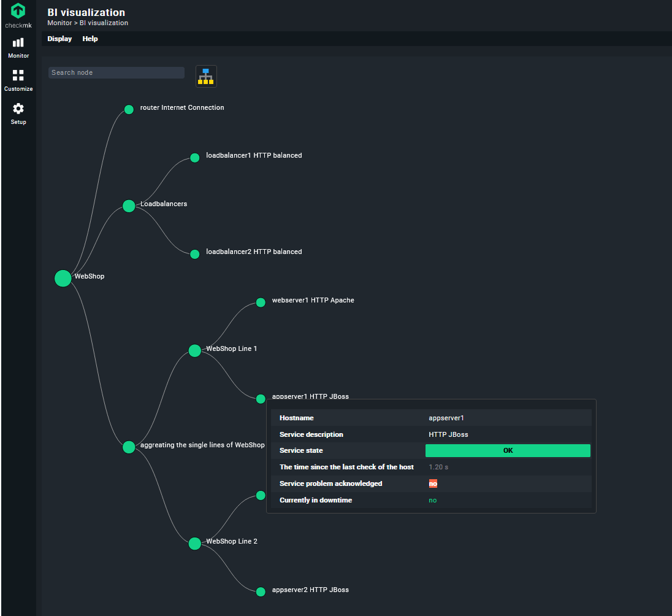
Task: Click the red 'no' acknowledged value
Action: (x=433, y=483)
